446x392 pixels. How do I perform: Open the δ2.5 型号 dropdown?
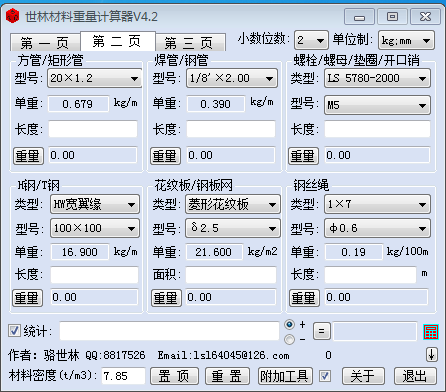233,228
